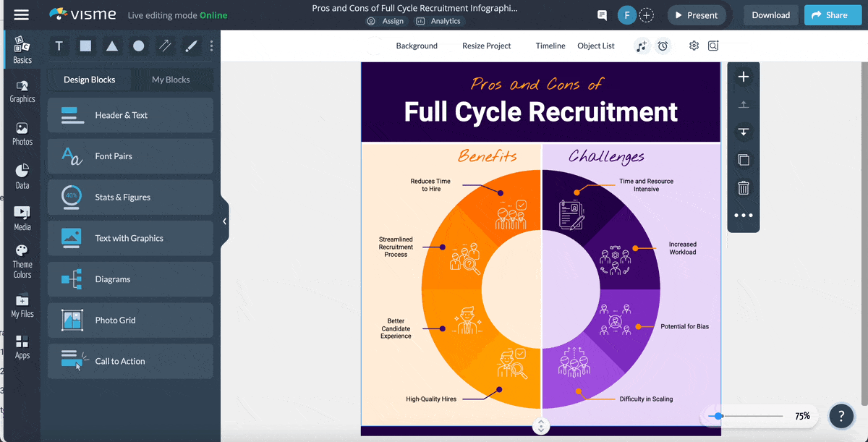Select the triangle shape tool
Screen dimensions: 868x442
click(112, 46)
